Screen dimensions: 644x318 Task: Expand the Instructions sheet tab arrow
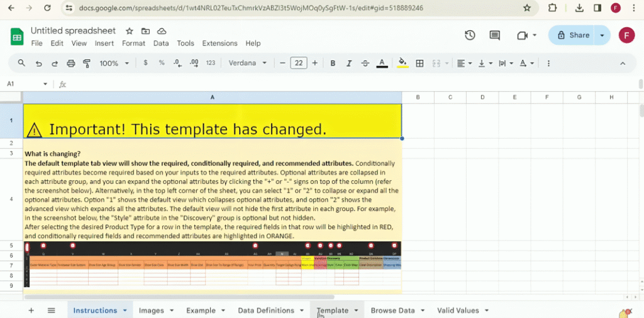click(x=125, y=310)
